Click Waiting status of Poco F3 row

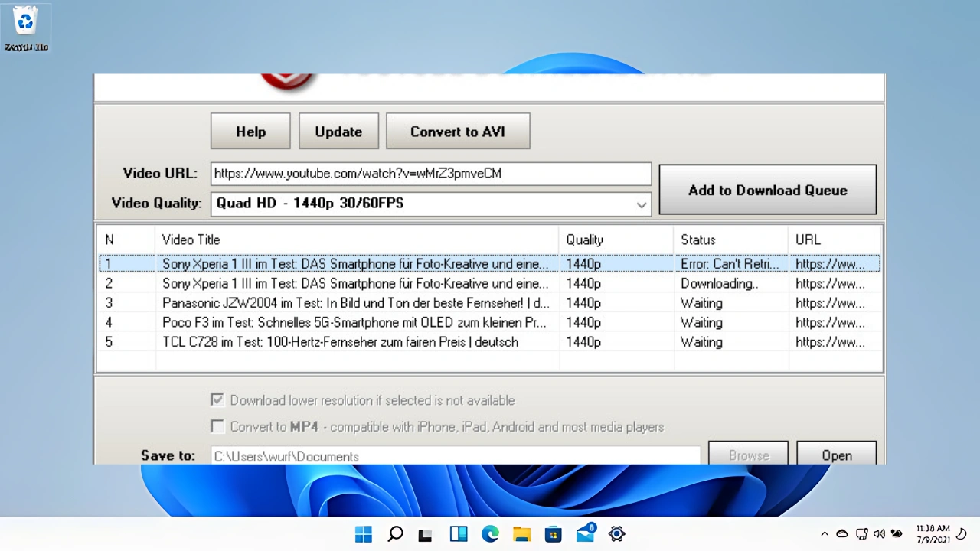tap(730, 322)
